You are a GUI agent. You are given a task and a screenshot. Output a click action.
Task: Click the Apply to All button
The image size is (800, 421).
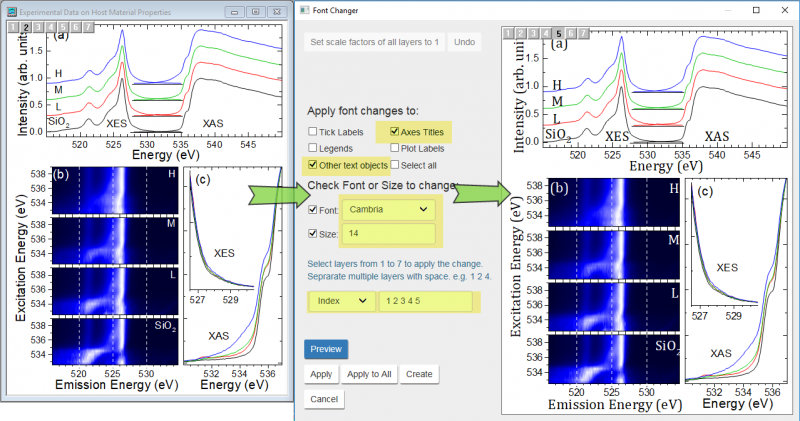click(370, 373)
